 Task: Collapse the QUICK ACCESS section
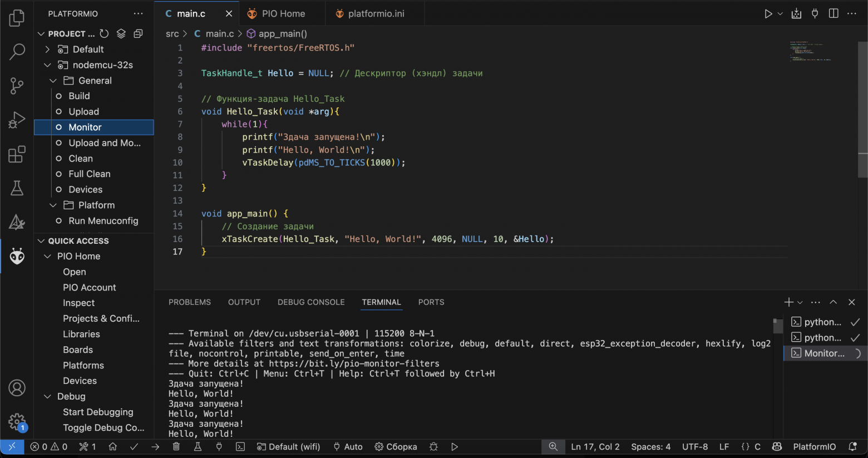[x=41, y=240]
